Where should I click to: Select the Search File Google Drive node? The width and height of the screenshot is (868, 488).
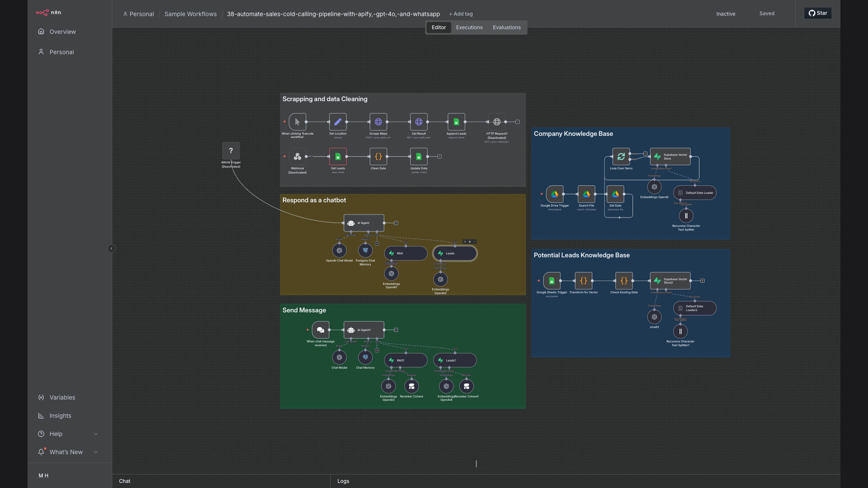586,194
